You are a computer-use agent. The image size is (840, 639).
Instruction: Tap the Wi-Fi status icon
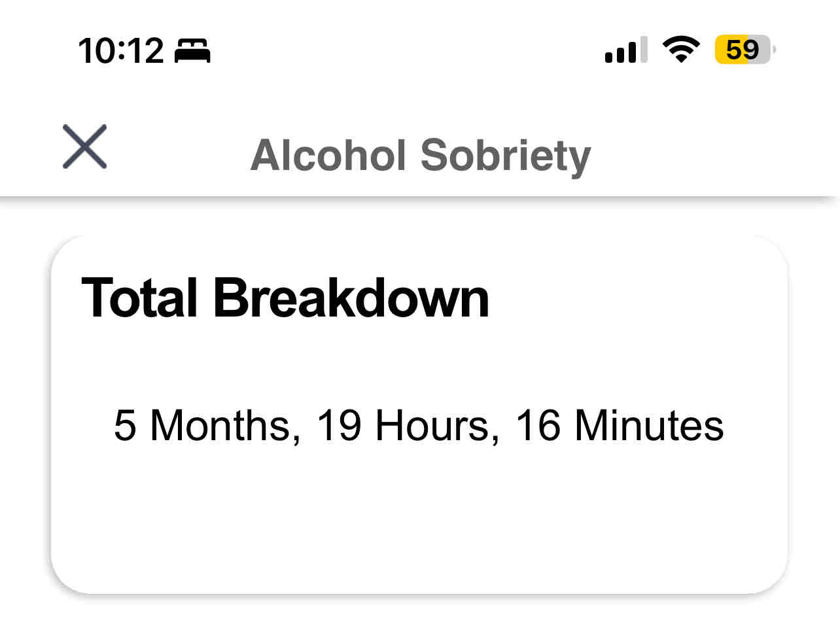[x=681, y=50]
